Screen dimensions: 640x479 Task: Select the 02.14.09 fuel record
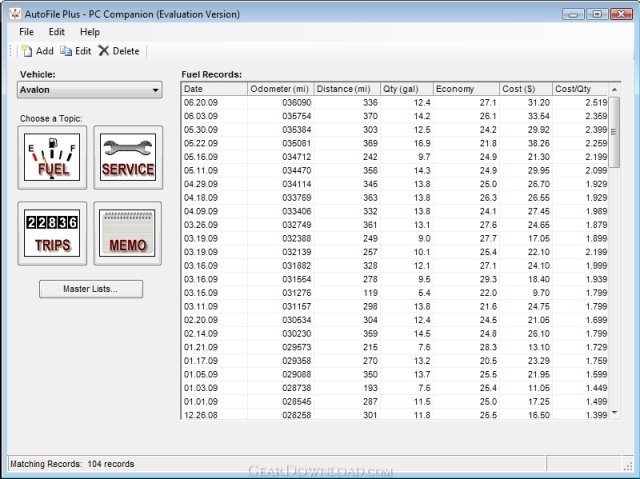click(x=395, y=334)
